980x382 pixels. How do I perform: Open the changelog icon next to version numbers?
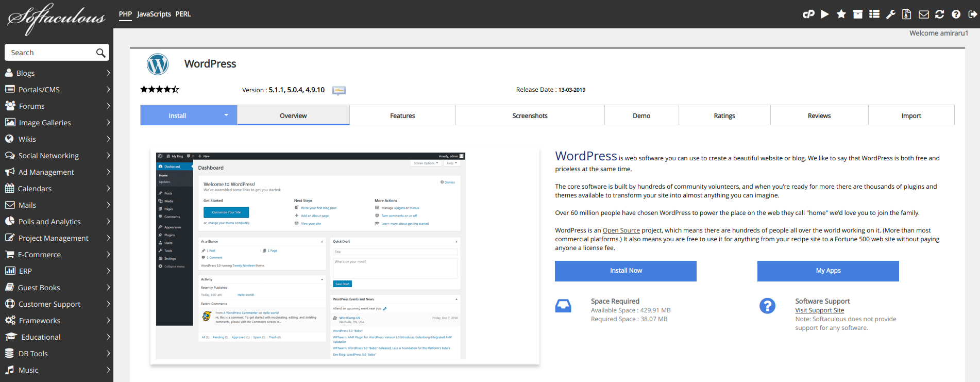339,90
